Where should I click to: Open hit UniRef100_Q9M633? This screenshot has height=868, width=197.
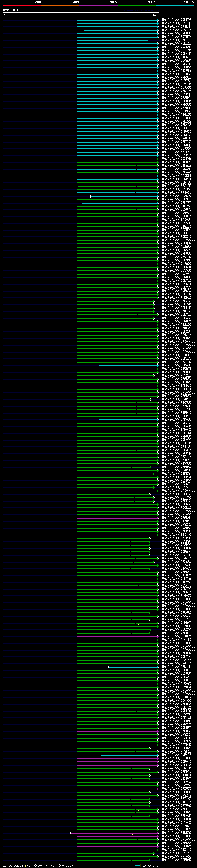[177, 365]
